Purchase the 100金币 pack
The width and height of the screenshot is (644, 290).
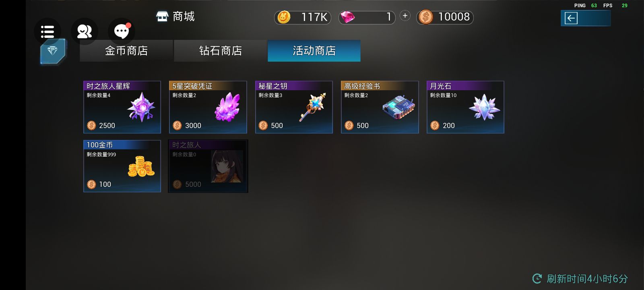(x=122, y=166)
